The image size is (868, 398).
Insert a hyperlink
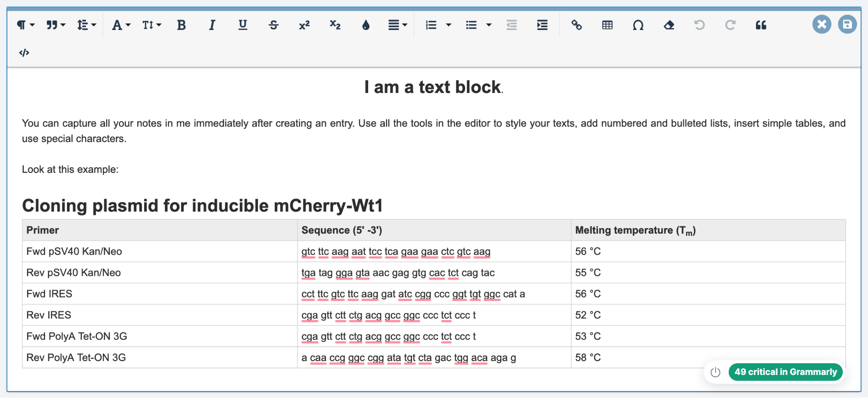point(577,25)
